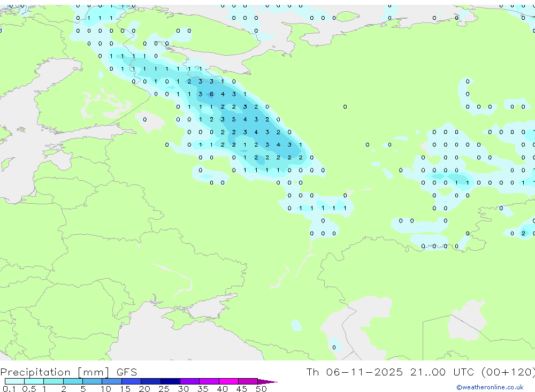Click the 2–5 mm legend color swatch
The width and height of the screenshot is (535, 392).
pos(73,381)
